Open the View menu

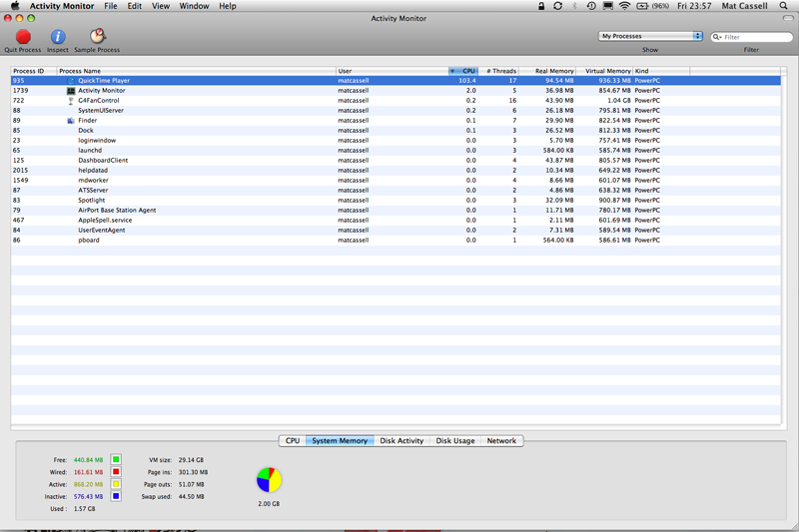click(161, 6)
